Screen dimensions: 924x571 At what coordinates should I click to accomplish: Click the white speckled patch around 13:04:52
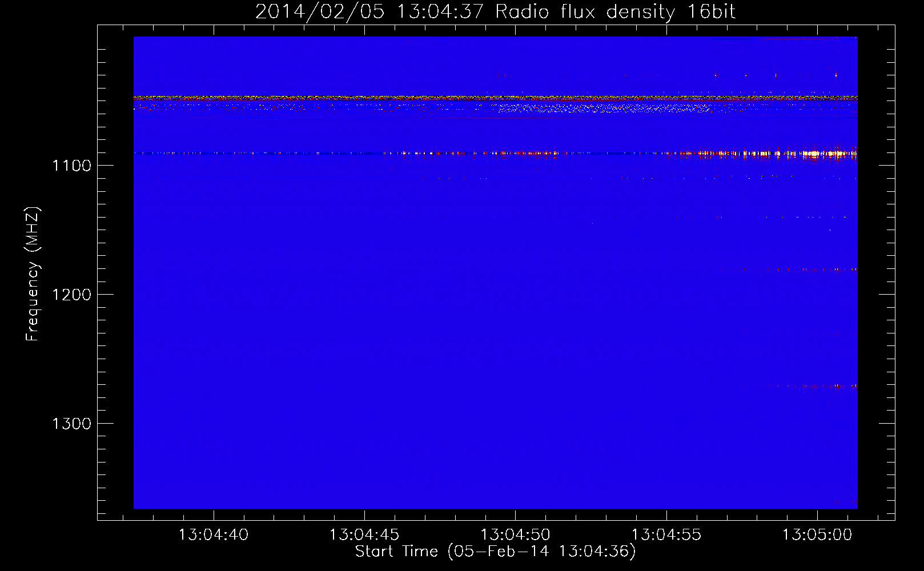pyautogui.click(x=604, y=108)
